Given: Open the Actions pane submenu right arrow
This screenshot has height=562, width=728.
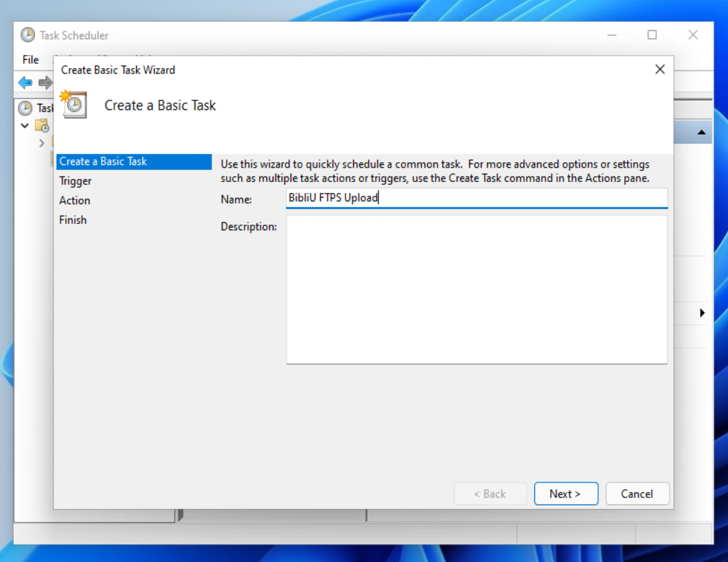Looking at the screenshot, I should coord(702,313).
